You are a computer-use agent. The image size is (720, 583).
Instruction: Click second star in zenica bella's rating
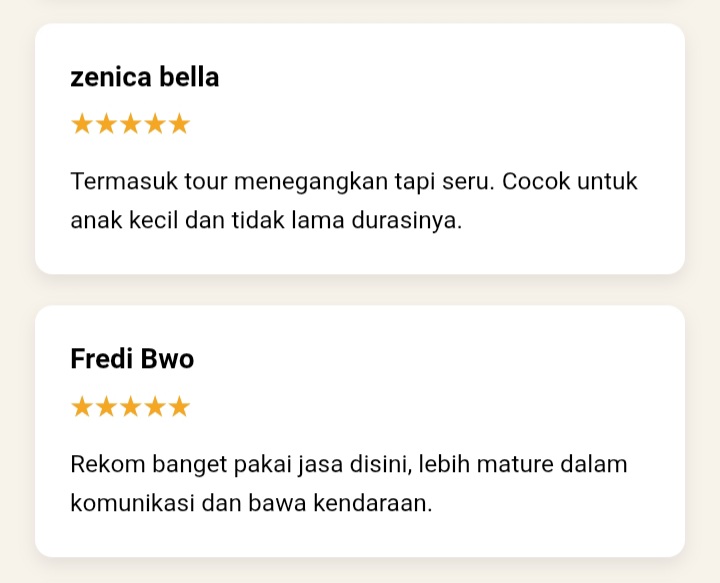click(x=106, y=124)
